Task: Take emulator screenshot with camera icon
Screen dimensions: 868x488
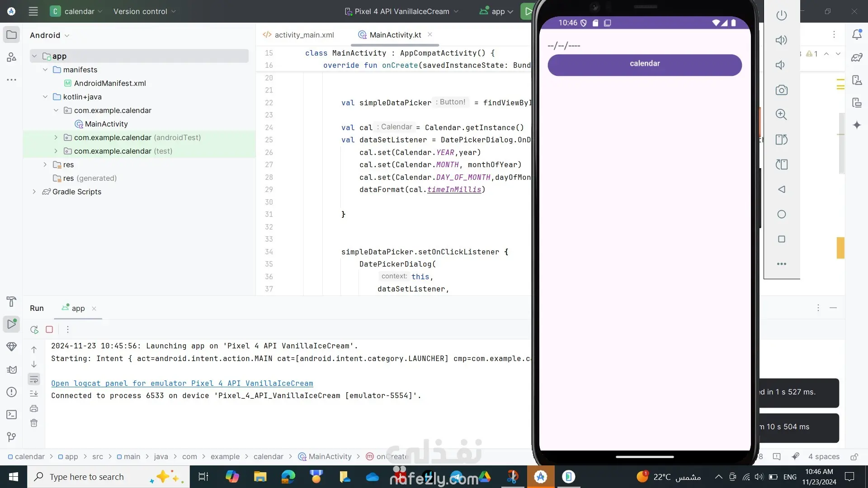Action: [x=781, y=90]
